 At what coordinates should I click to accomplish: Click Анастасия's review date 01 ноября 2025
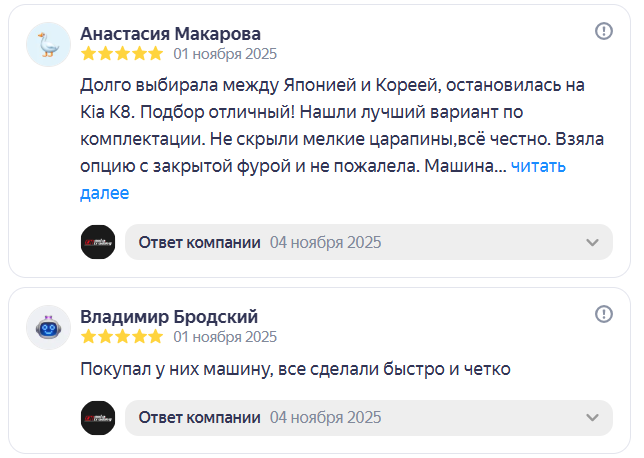pyautogui.click(x=225, y=54)
